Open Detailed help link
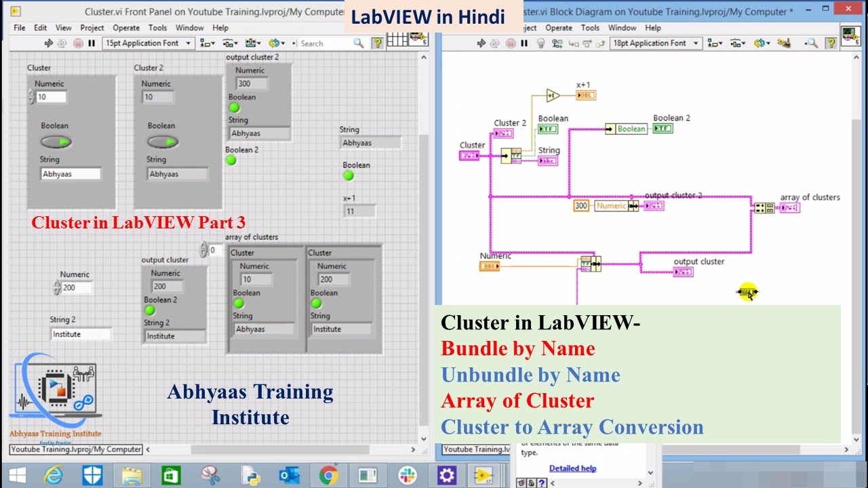 572,468
